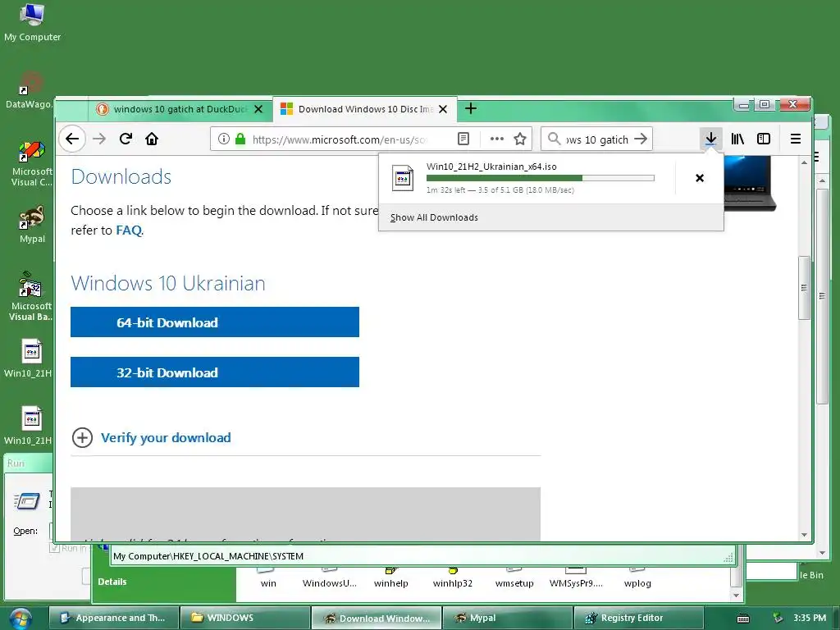Switch to Registry Editor taskbar button
Viewport: 840px width, 630px height.
point(638,618)
